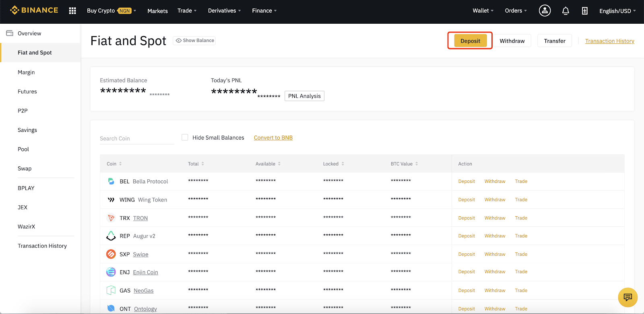Open the user profile icon
Viewport: 644px width, 314px height.
click(545, 10)
